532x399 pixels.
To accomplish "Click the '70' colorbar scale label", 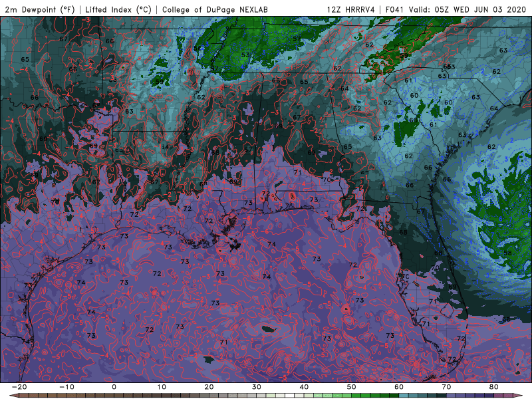I will 446,387.
